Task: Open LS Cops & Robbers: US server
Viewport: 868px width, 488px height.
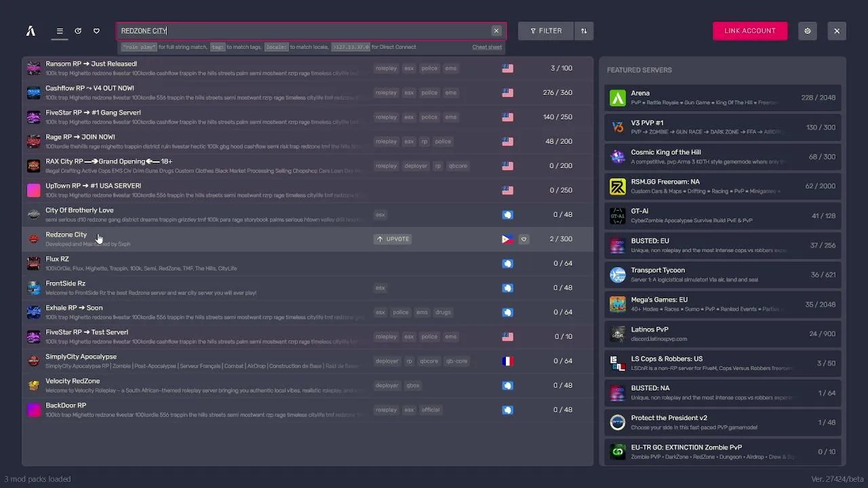Action: tap(723, 363)
